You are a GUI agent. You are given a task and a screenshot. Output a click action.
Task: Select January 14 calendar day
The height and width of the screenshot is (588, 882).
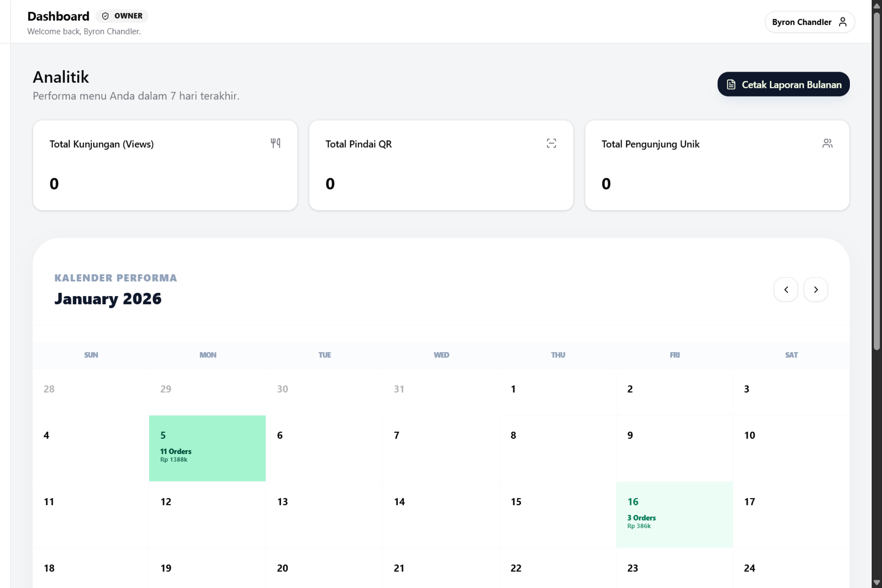coord(441,514)
